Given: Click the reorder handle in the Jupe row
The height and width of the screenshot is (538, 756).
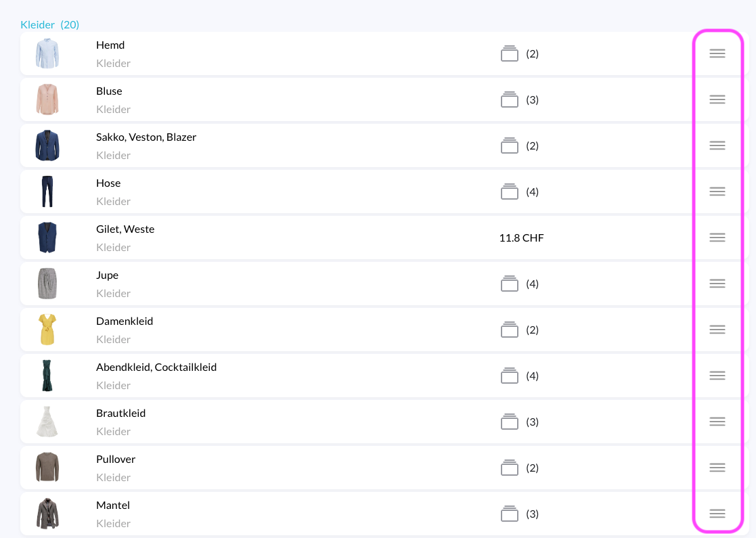Looking at the screenshot, I should 717,284.
